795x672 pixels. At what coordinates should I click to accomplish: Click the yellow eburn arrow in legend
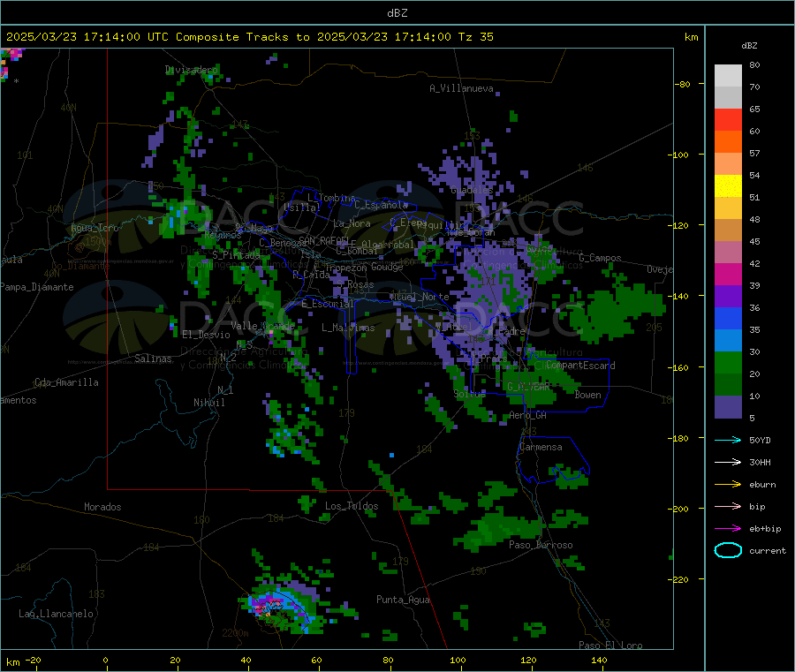tap(728, 485)
